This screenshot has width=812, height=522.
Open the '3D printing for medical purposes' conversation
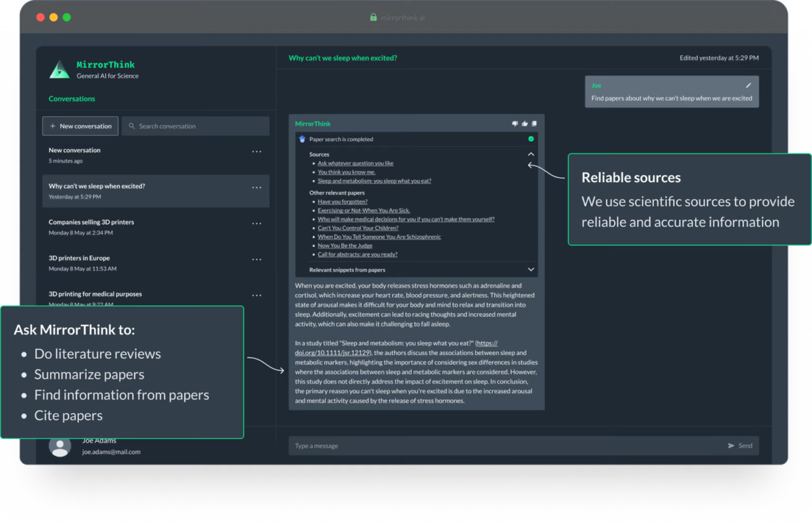[x=156, y=298]
